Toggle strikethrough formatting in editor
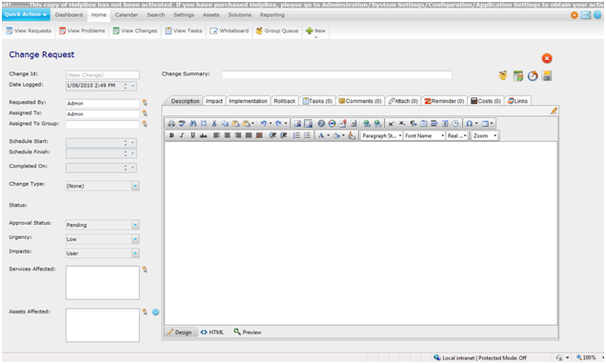This screenshot has height=364, width=606. [x=203, y=135]
